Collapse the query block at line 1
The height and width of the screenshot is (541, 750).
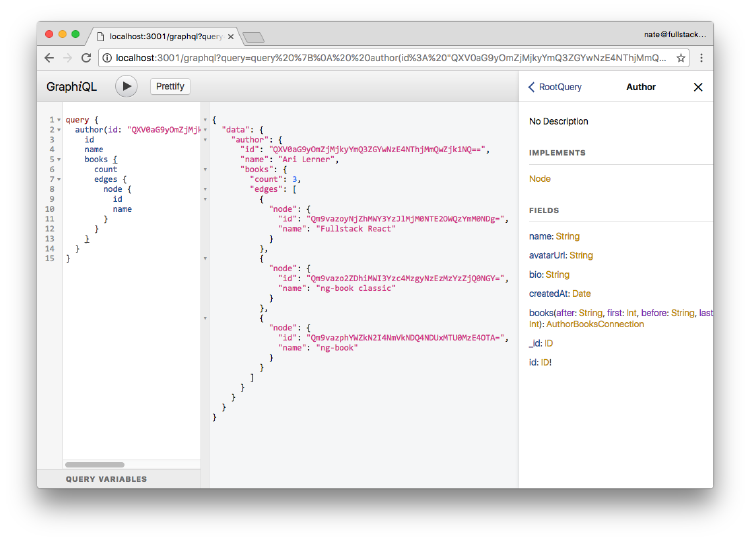(59, 120)
